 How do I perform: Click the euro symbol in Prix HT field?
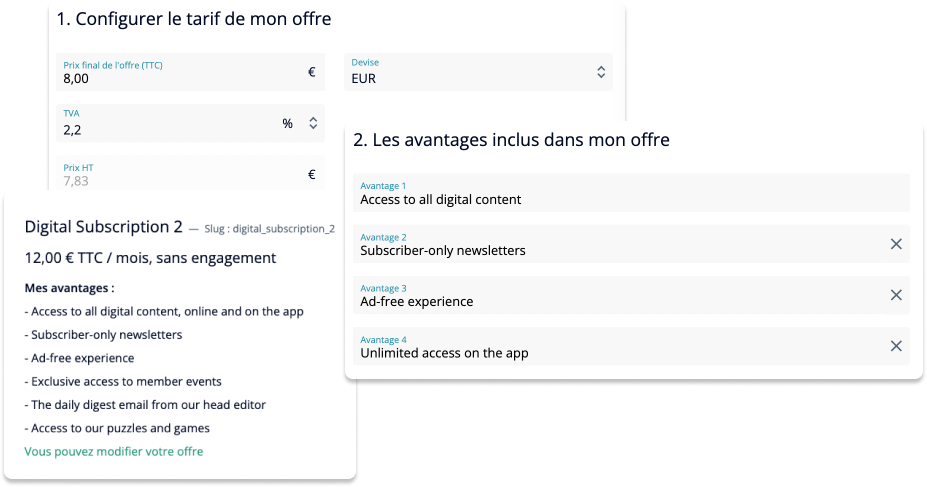[x=312, y=174]
